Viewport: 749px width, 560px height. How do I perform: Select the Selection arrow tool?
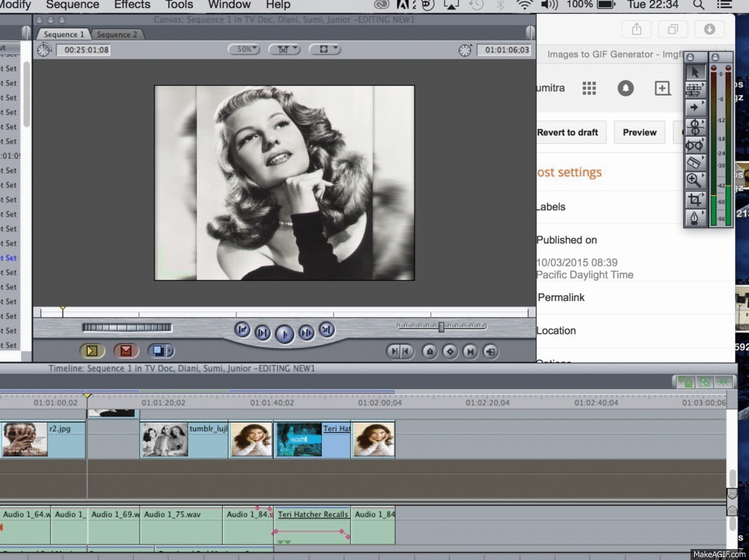[x=695, y=72]
